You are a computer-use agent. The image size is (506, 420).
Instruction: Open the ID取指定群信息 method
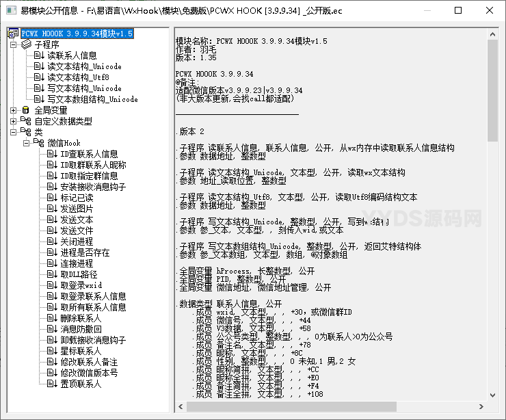(89, 176)
